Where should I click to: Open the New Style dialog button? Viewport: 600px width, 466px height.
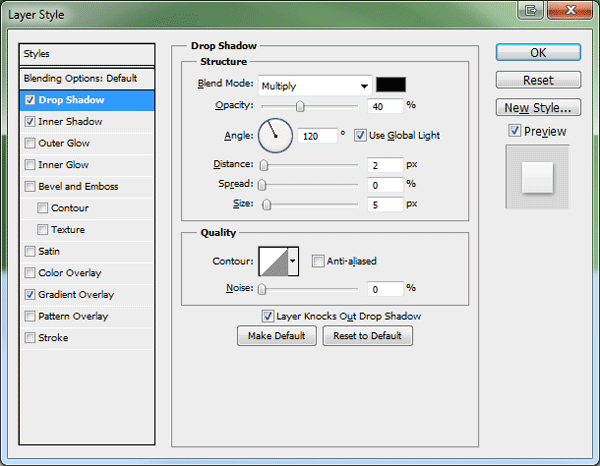click(538, 107)
